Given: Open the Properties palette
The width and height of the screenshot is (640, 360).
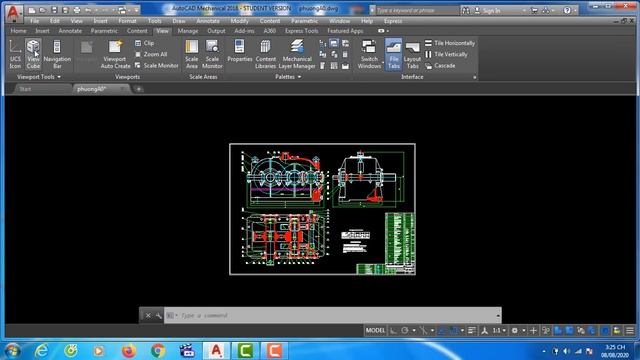Looking at the screenshot, I should coord(240,51).
